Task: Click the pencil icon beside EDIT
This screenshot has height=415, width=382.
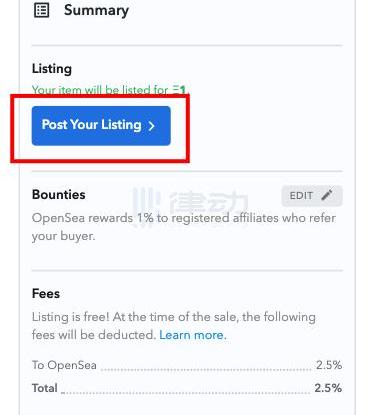Action: [x=327, y=195]
